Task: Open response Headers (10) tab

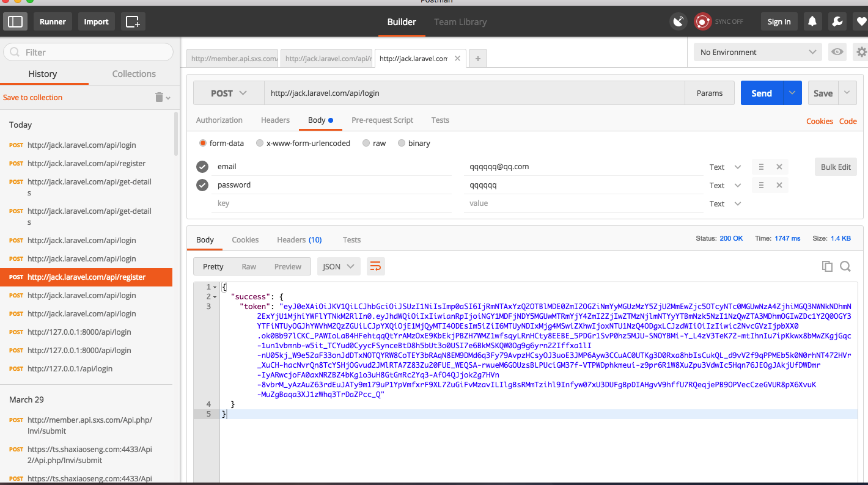Action: tap(300, 239)
